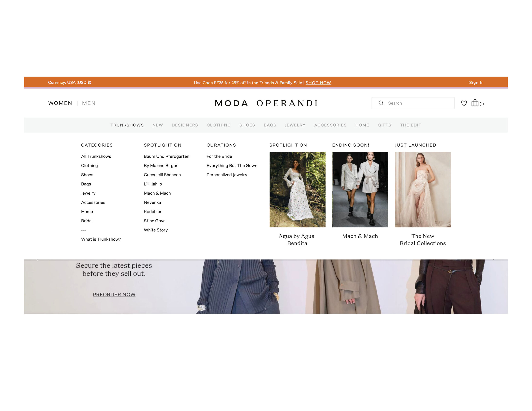Image resolution: width=532 pixels, height=411 pixels.
Task: Open the shopping bag icon
Action: tap(475, 103)
